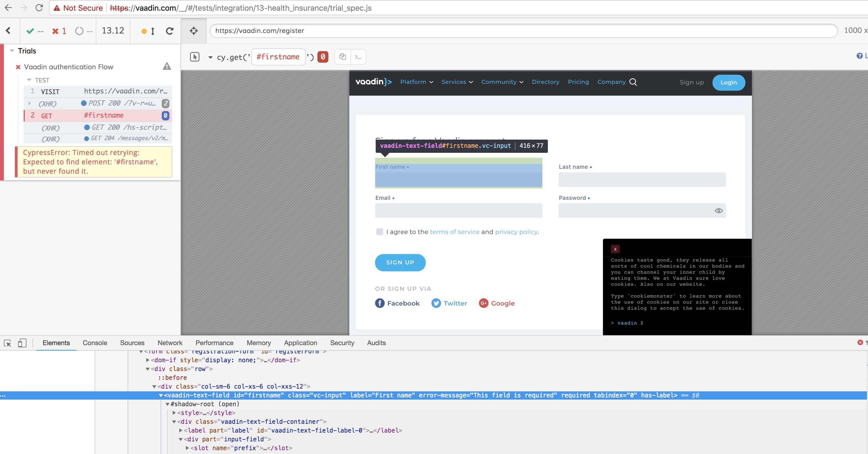Sign up via the Twitter icon
Viewport: 868px width, 454px height.
point(435,303)
